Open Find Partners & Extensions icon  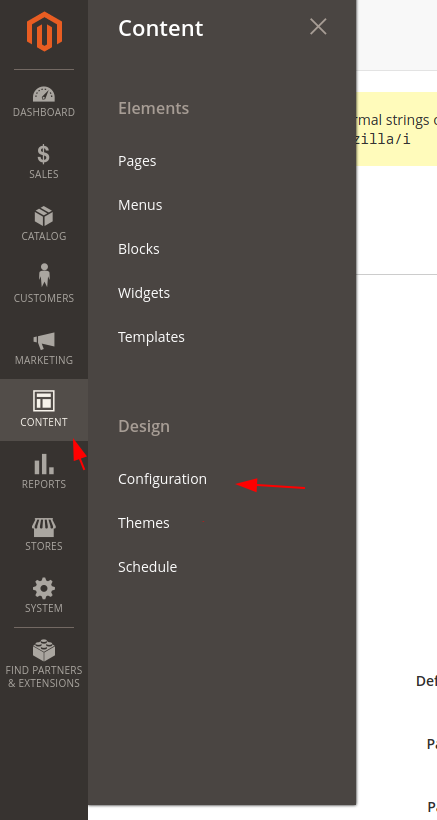point(44,650)
